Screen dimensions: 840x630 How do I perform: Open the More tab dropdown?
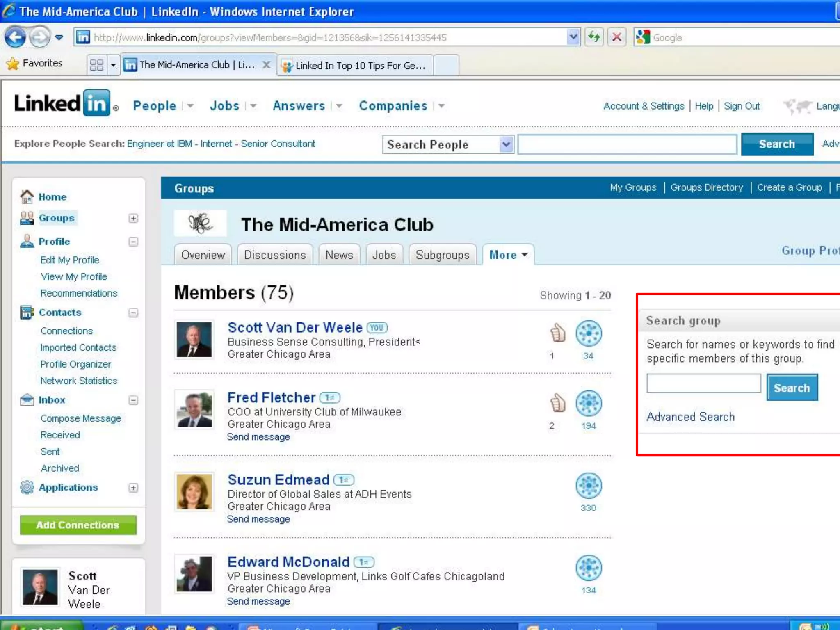(x=508, y=255)
